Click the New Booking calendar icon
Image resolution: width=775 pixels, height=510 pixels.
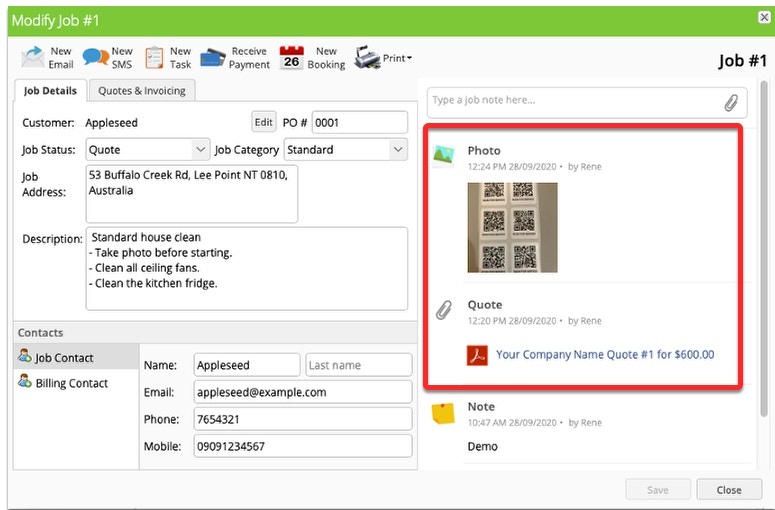point(291,58)
